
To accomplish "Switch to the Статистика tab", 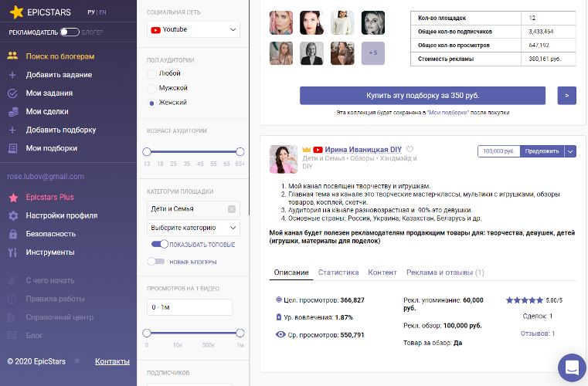I will pos(338,273).
